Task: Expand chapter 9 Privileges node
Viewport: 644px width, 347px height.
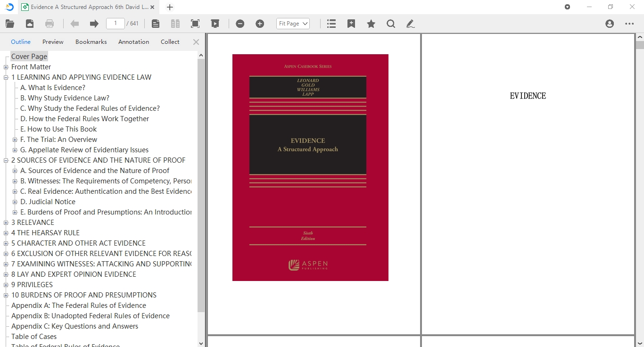Action: 6,285
